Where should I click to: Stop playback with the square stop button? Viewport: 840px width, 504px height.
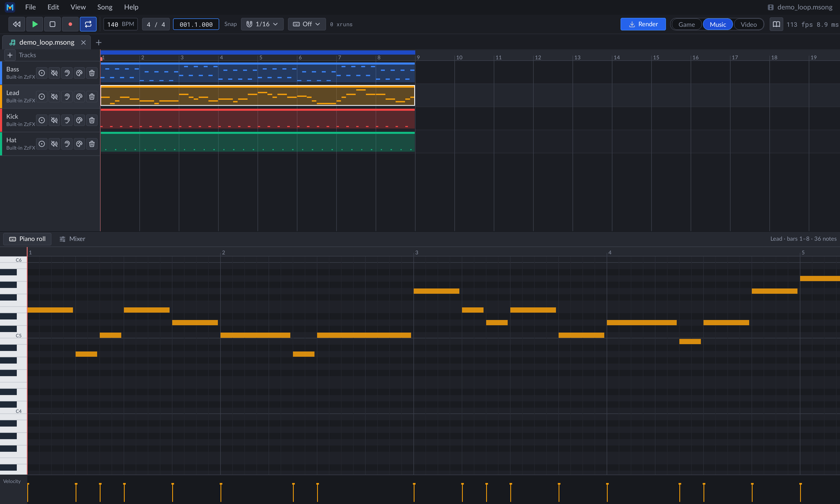click(x=52, y=24)
